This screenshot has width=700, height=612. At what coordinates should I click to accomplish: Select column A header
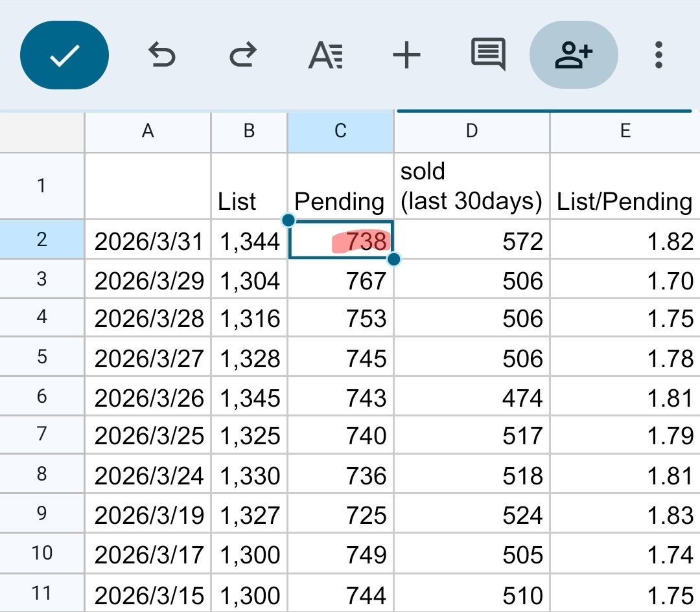coord(148,131)
